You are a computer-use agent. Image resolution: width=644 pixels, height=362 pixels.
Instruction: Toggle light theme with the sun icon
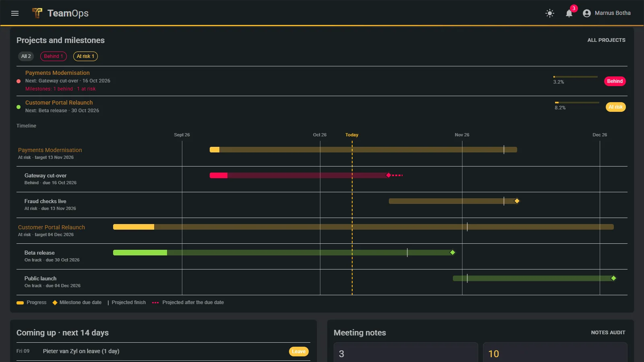[x=550, y=13]
